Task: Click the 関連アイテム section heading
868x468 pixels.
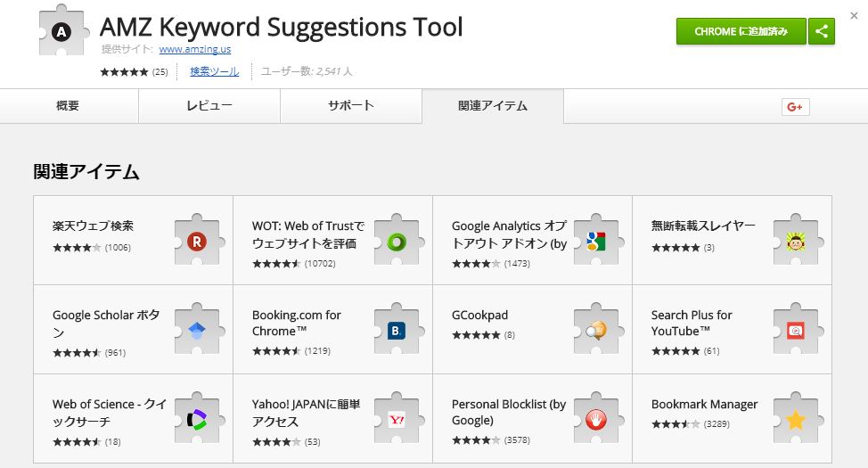Action: 86,172
